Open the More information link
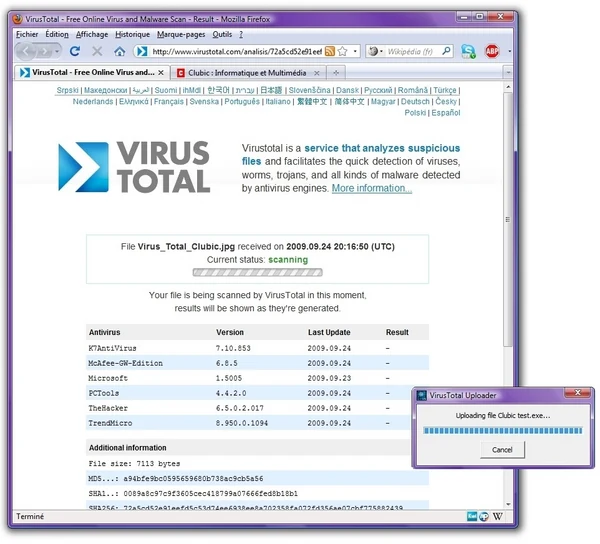Image resolution: width=600 pixels, height=544 pixels. click(372, 188)
